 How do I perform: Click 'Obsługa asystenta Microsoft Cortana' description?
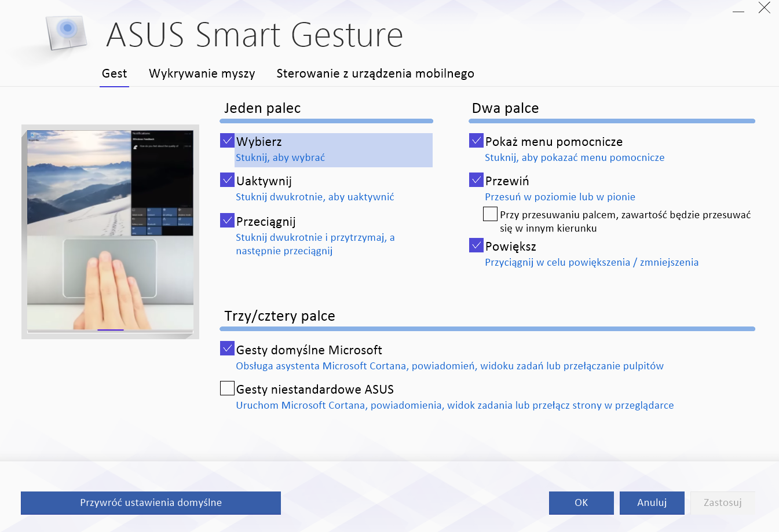[449, 366]
